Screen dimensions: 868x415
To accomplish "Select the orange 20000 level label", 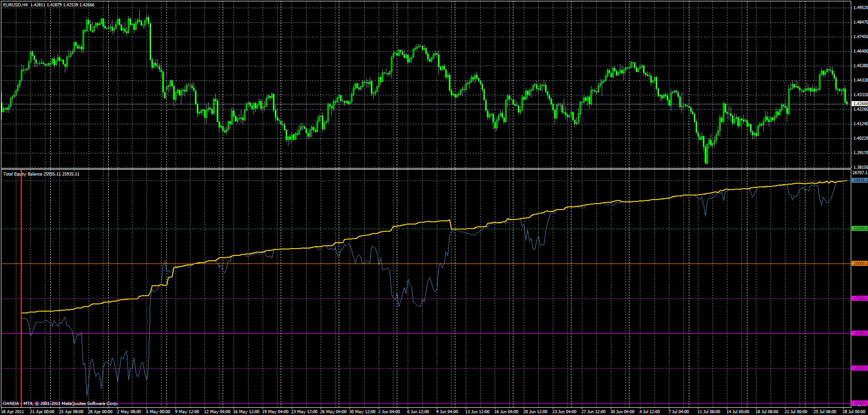I will tap(860, 264).
